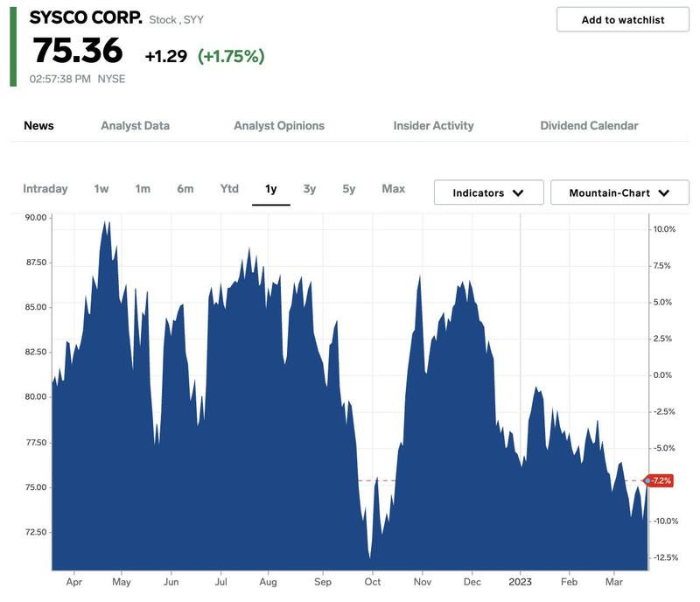Click the 82.50 price axis label
700x602 pixels.
coord(36,352)
